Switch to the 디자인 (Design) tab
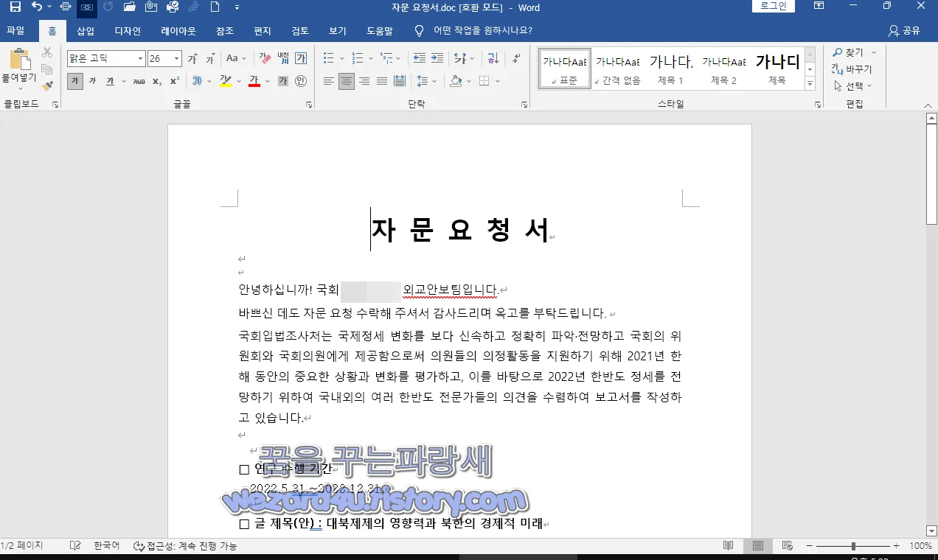 pyautogui.click(x=128, y=31)
